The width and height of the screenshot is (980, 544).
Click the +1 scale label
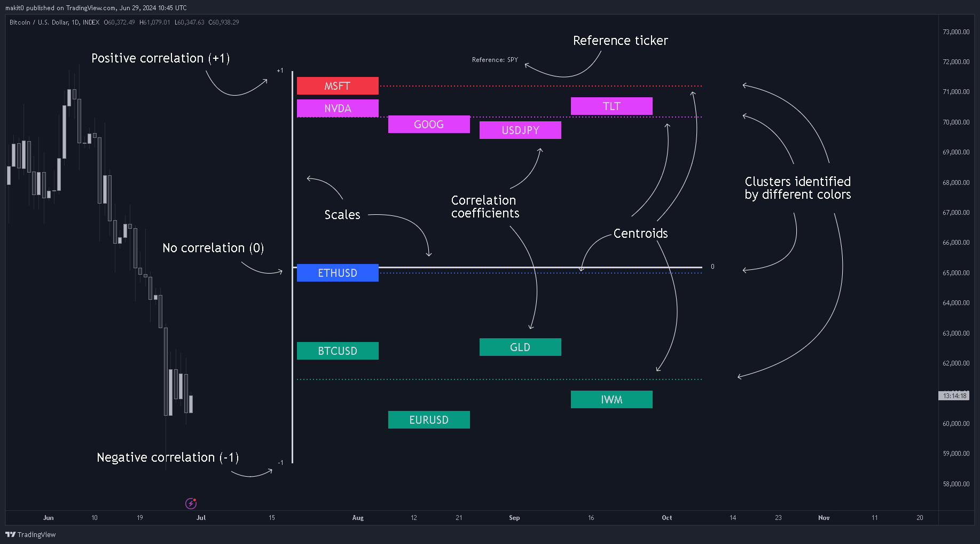coord(280,71)
